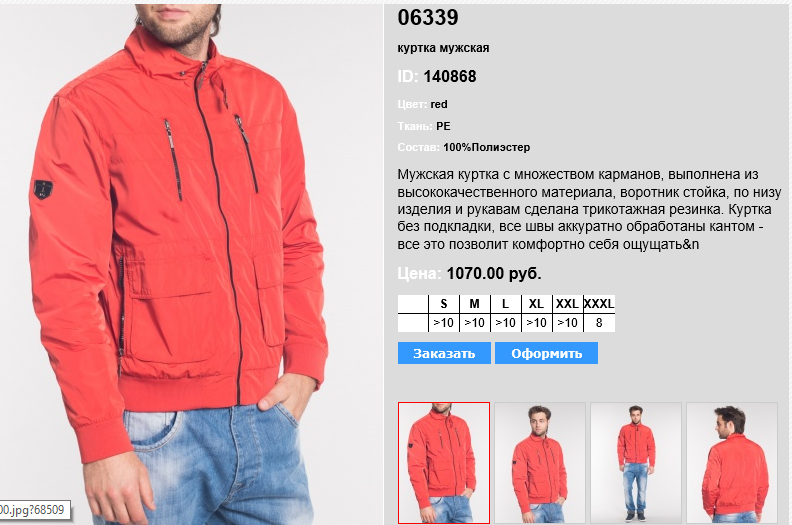Image resolution: width=792 pixels, height=525 pixels.
Task: Select the first red-bordered jacket thumbnail
Action: (444, 463)
